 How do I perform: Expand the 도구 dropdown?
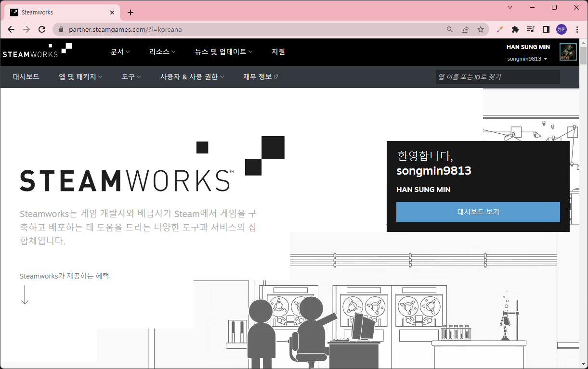(131, 76)
